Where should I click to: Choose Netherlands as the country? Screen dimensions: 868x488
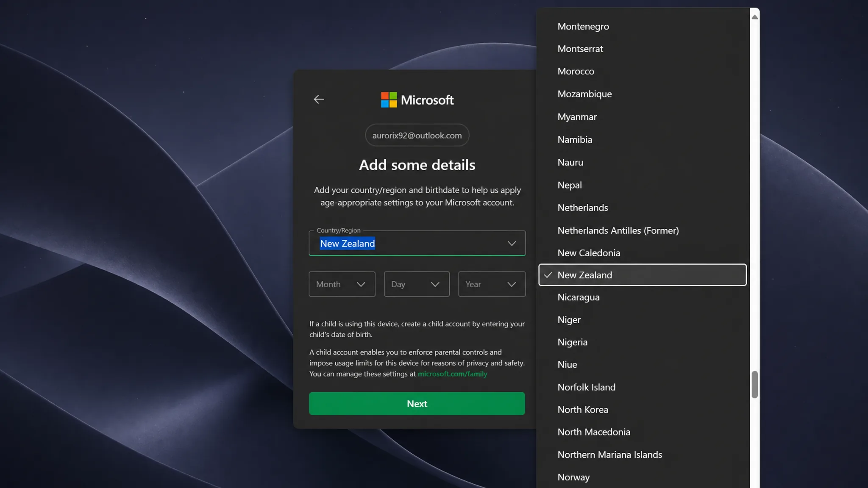(643, 208)
